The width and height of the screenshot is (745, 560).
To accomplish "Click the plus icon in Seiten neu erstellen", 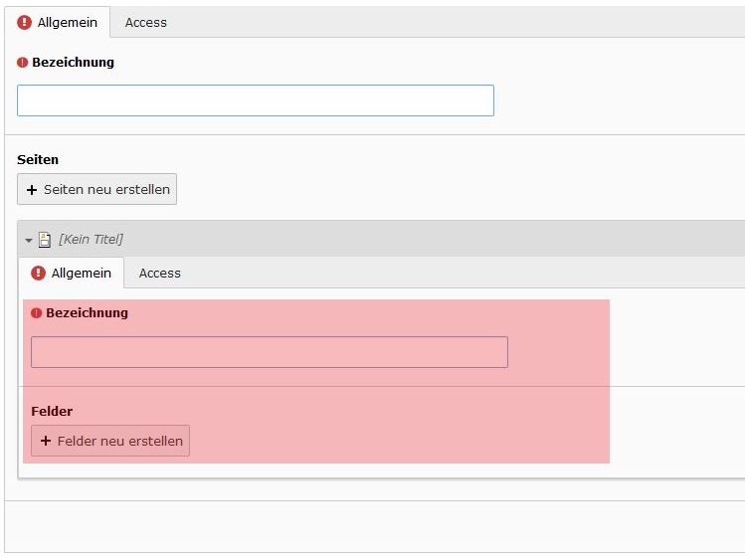I will (32, 190).
